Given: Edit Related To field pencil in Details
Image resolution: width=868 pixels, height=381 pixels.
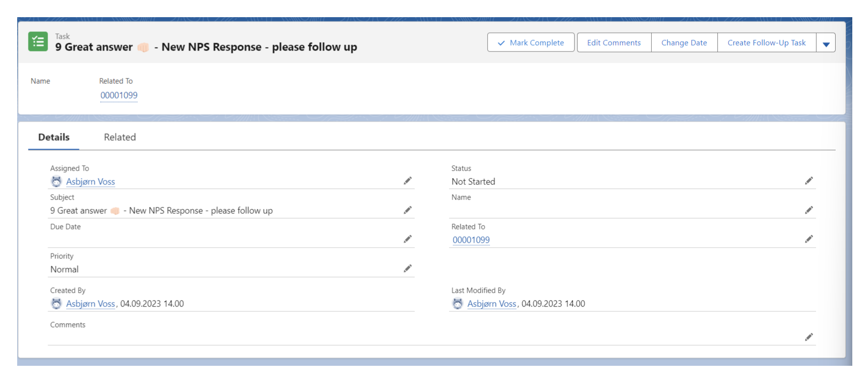Looking at the screenshot, I should (809, 239).
